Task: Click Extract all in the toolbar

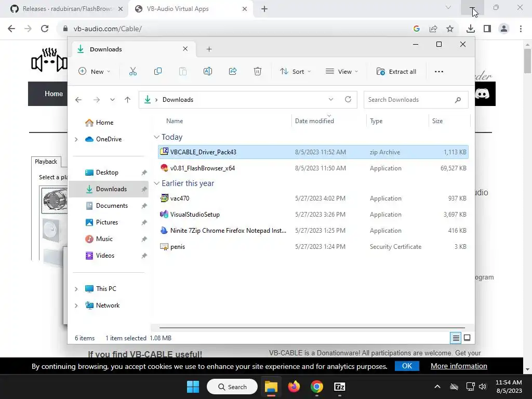Action: [396, 72]
